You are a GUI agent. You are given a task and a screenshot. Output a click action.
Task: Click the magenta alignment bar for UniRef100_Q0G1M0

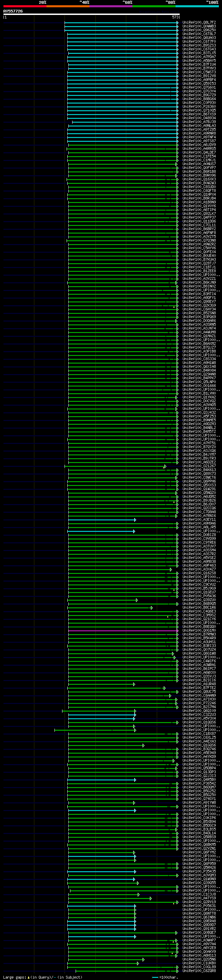[x=123, y=631]
